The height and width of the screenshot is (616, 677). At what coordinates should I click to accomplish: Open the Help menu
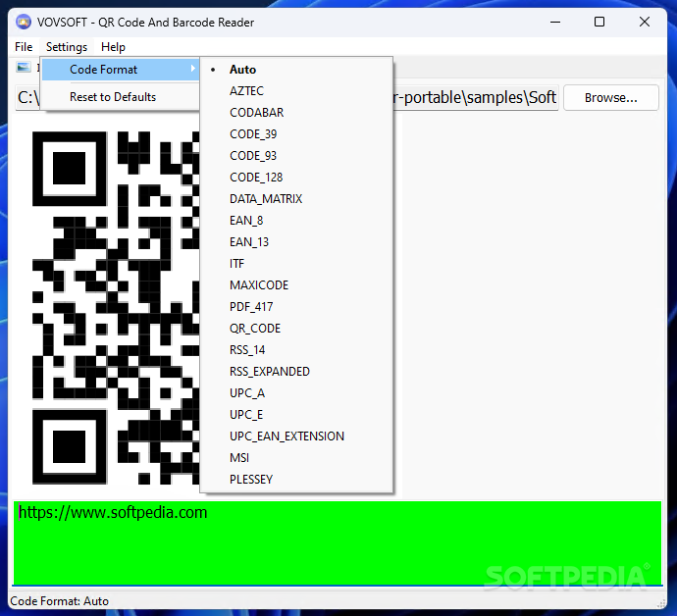click(113, 47)
